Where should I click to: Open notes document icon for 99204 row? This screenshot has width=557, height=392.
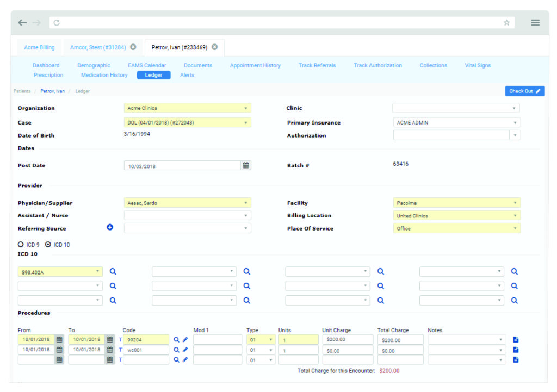(x=516, y=340)
